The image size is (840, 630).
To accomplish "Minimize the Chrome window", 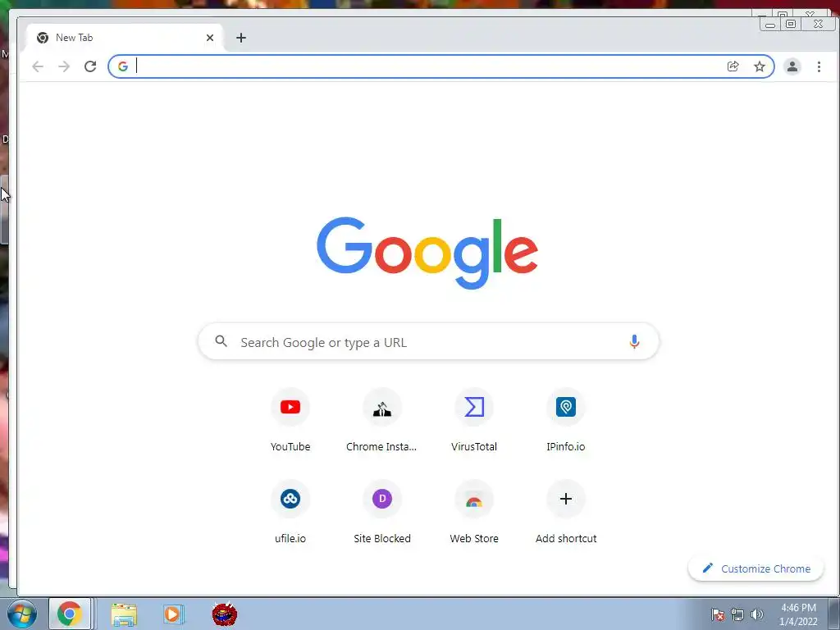I will tap(770, 24).
